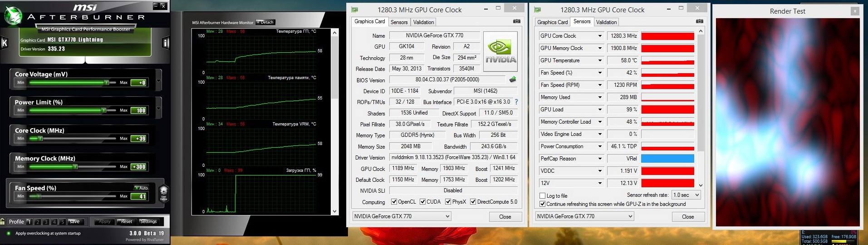This screenshot has height=245, width=868.
Task: Switch to Validation tab in left GPU-Z window
Action: (x=424, y=22)
